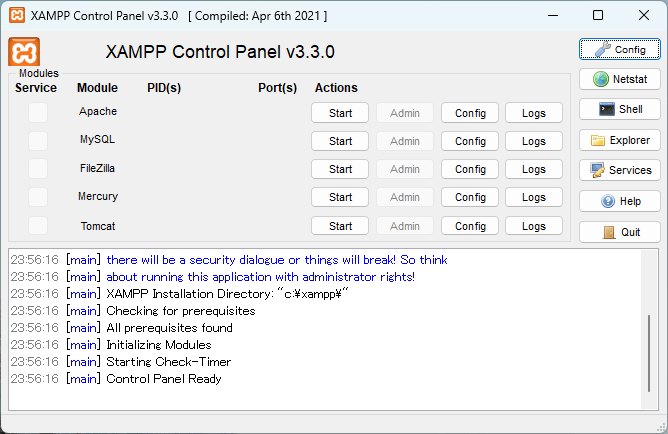Open the global Config wrench button
The height and width of the screenshot is (434, 668).
point(619,49)
